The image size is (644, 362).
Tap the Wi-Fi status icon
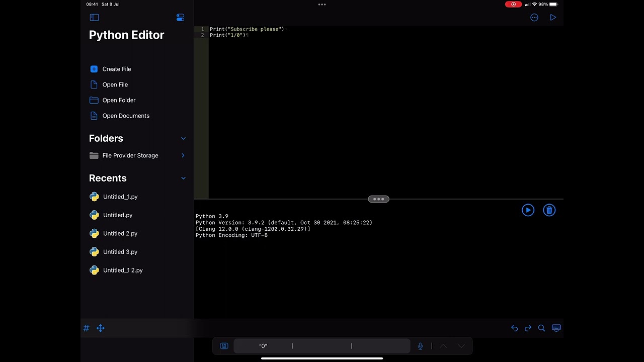(x=534, y=4)
